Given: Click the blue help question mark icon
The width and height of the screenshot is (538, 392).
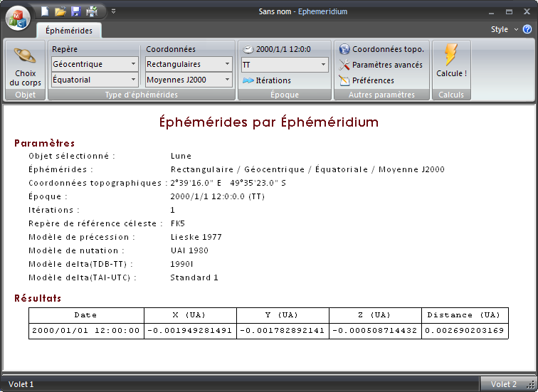Looking at the screenshot, I should pyautogui.click(x=527, y=30).
